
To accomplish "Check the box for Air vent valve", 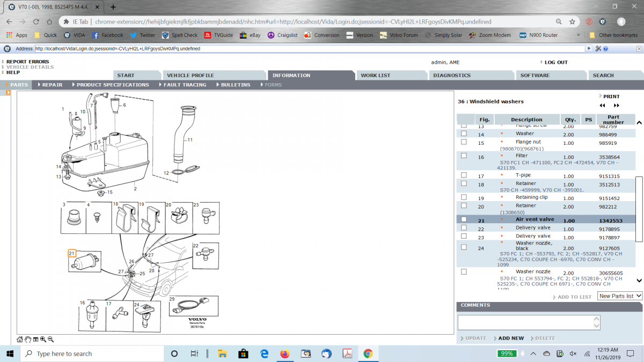I will click(464, 219).
